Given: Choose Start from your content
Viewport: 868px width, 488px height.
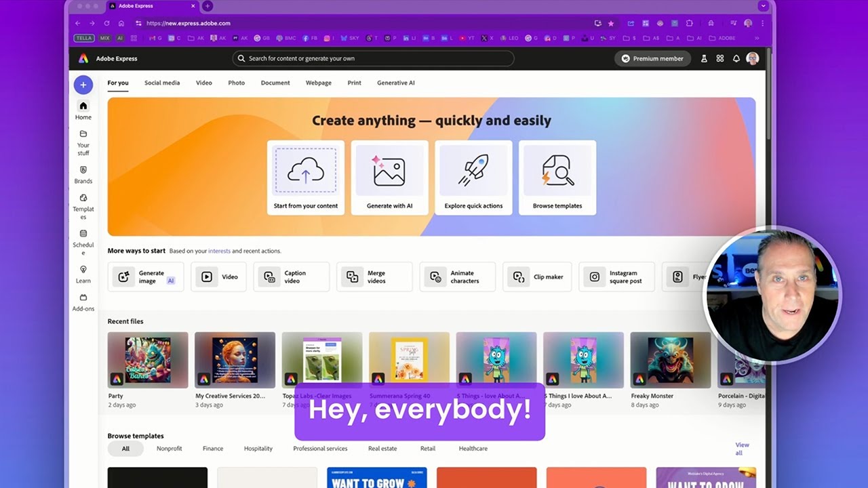Looking at the screenshot, I should tap(306, 178).
